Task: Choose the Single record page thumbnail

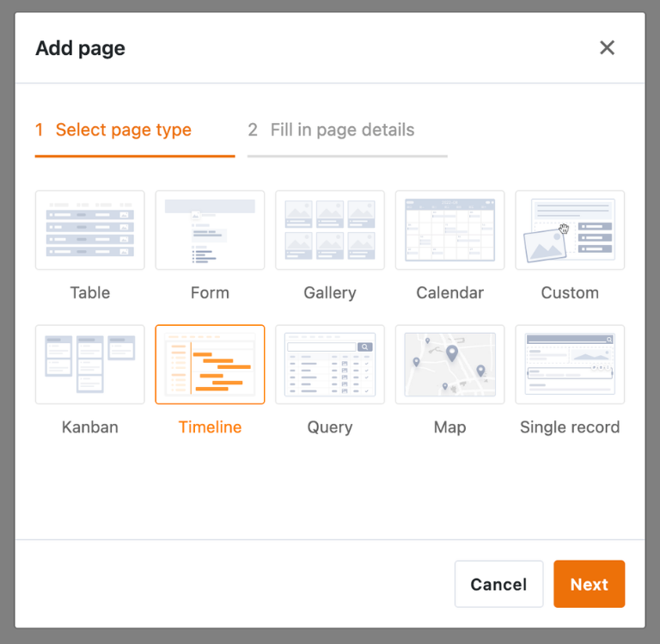Action: pyautogui.click(x=570, y=365)
